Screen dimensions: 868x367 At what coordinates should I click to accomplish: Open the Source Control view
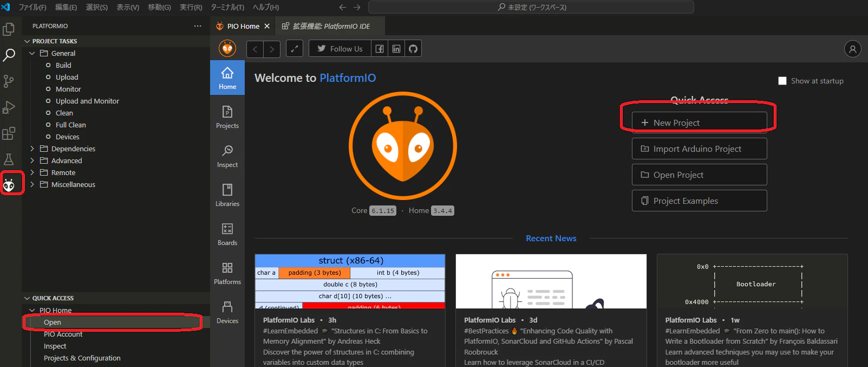pyautogui.click(x=9, y=81)
